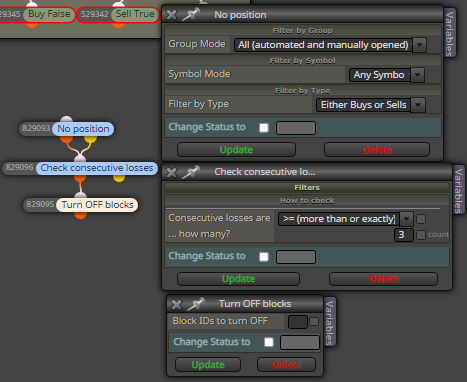Toggle Change Status checkbox in Turn OFF blocks panel
Screen dimensions: 467x382
tap(269, 342)
